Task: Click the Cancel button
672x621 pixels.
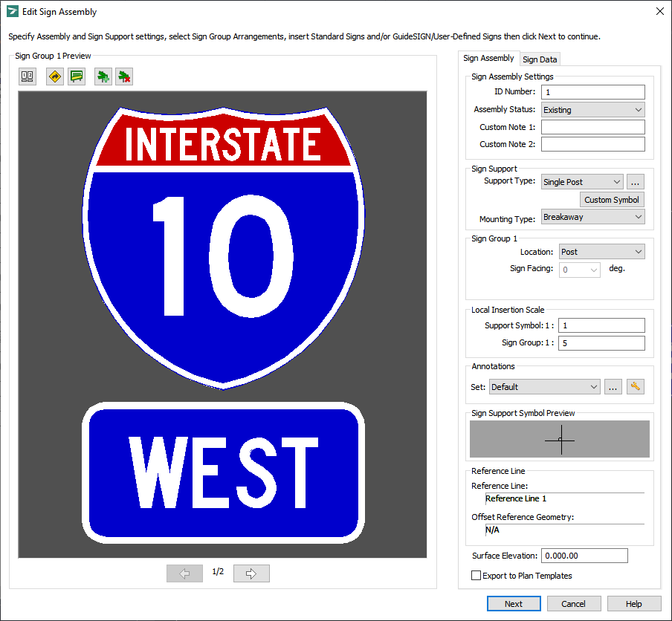Action: [573, 604]
